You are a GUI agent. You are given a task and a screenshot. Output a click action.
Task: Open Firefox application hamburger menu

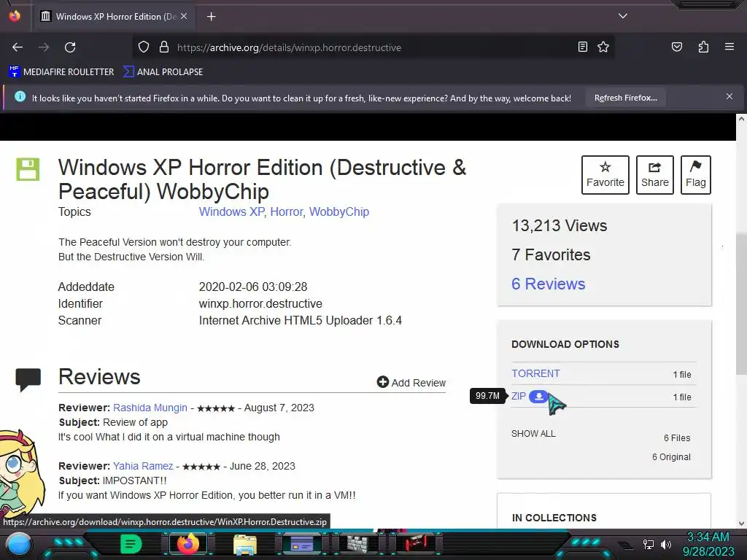(x=729, y=47)
